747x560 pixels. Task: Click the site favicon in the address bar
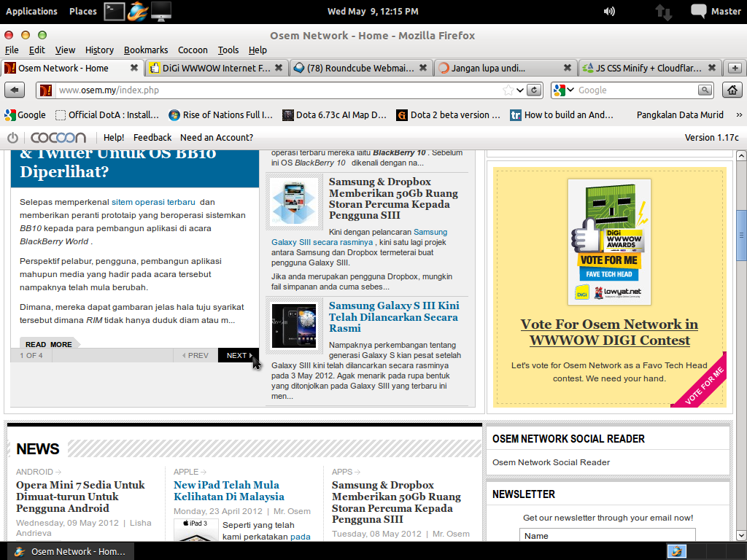pyautogui.click(x=46, y=90)
